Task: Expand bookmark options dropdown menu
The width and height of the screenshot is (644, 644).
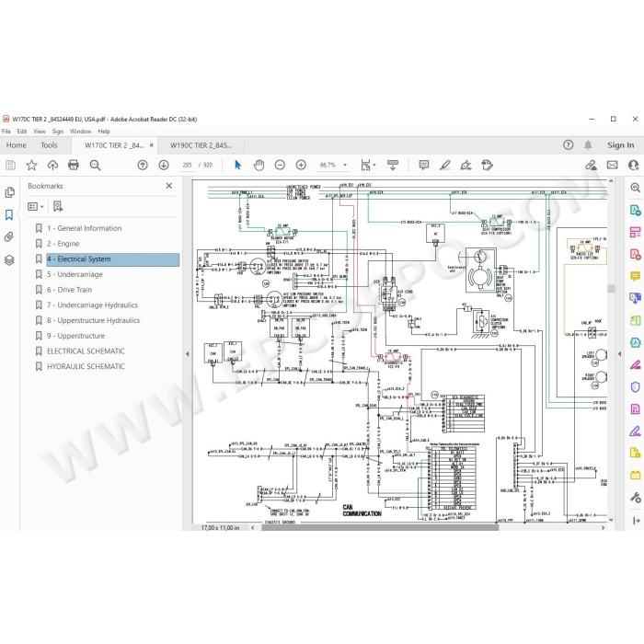Action: click(x=35, y=207)
